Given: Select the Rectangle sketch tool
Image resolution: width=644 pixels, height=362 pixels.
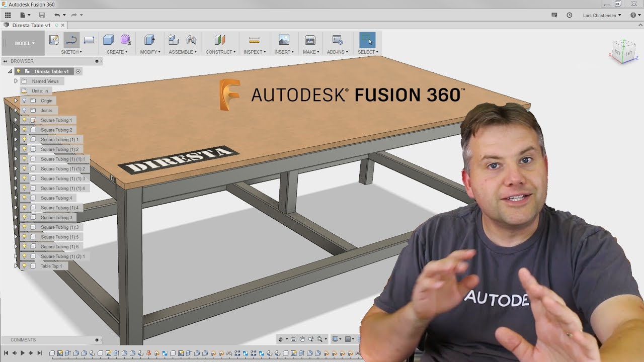Looking at the screenshot, I should [89, 40].
